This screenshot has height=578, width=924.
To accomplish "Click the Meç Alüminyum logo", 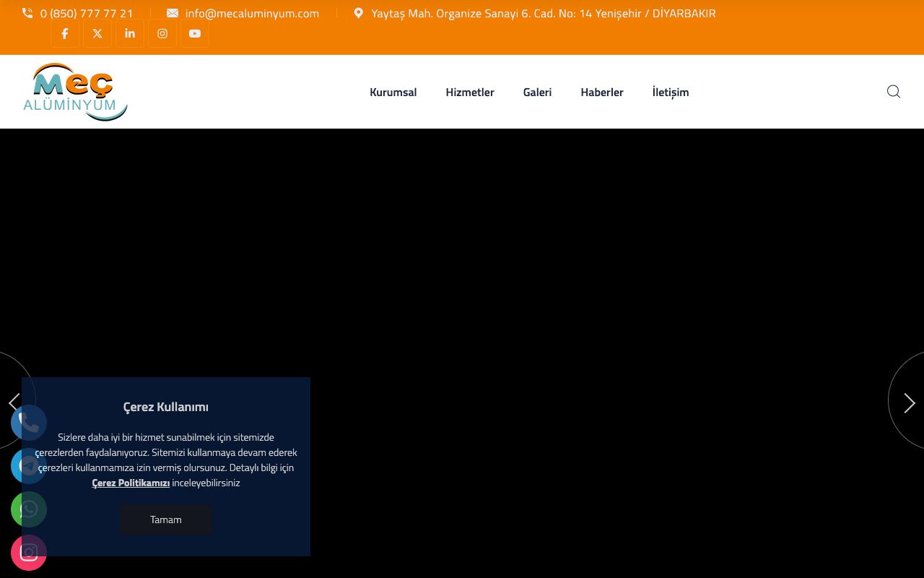I will pos(75,92).
